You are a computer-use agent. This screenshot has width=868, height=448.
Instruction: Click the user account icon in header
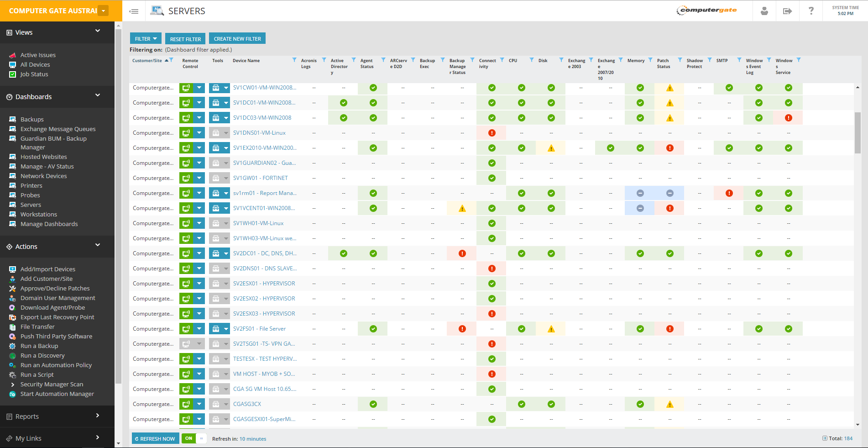point(764,11)
